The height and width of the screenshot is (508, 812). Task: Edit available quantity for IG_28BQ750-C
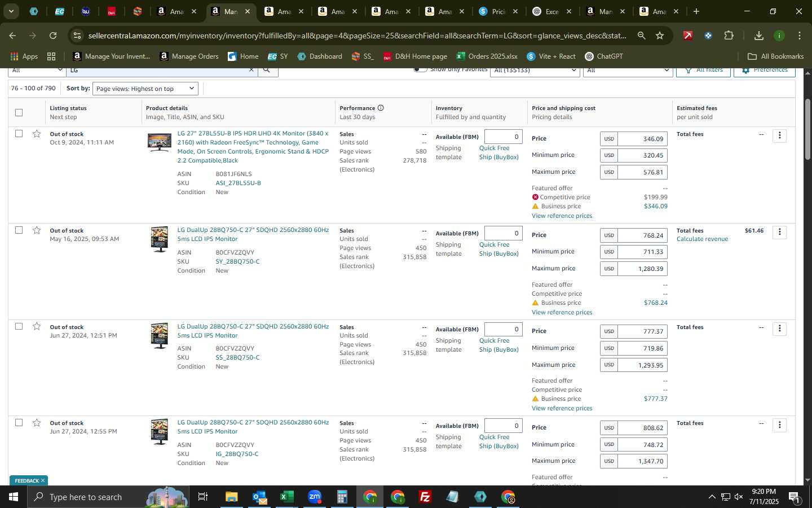pyautogui.click(x=503, y=426)
